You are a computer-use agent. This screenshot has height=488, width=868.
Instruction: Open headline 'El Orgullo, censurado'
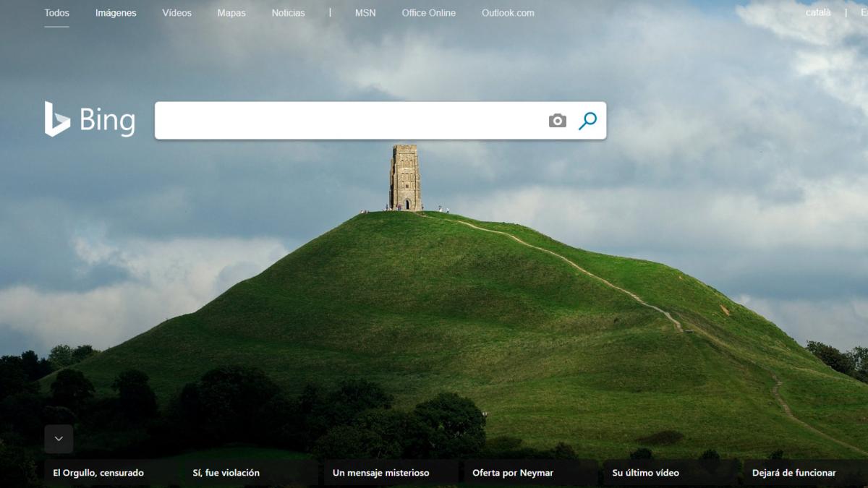pos(98,473)
